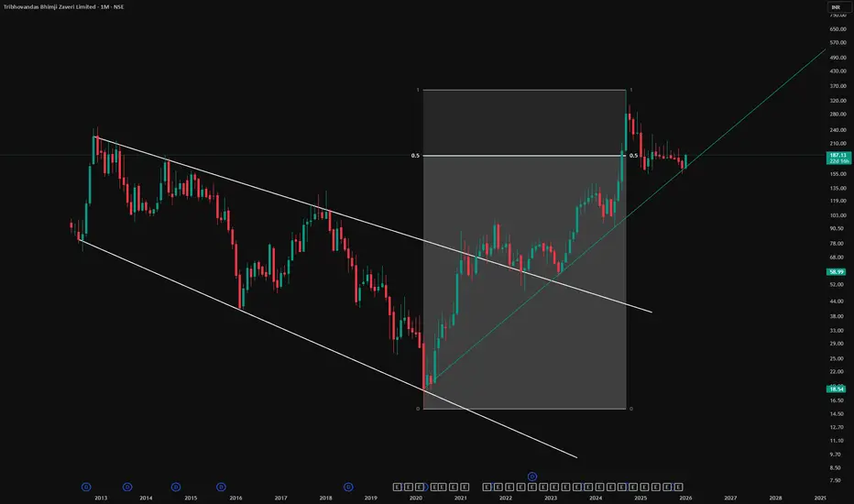Click the raised dividend marker above the earnings row

point(532,477)
